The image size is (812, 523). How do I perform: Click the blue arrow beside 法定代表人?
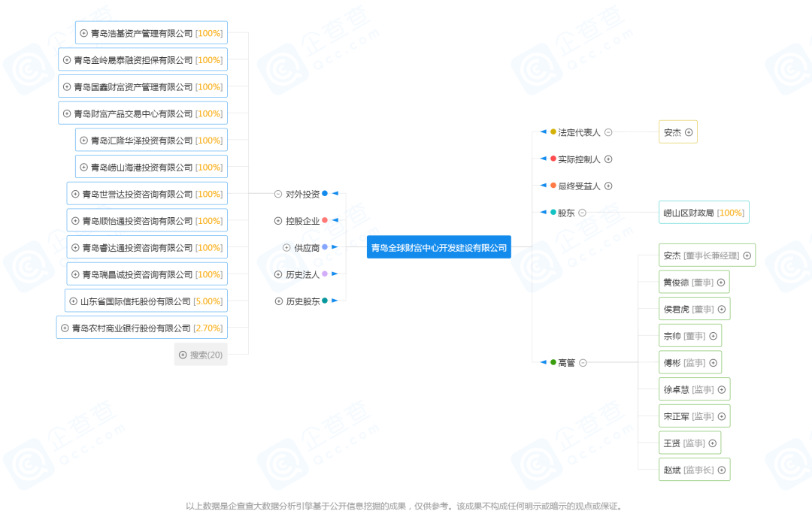pyautogui.click(x=544, y=132)
